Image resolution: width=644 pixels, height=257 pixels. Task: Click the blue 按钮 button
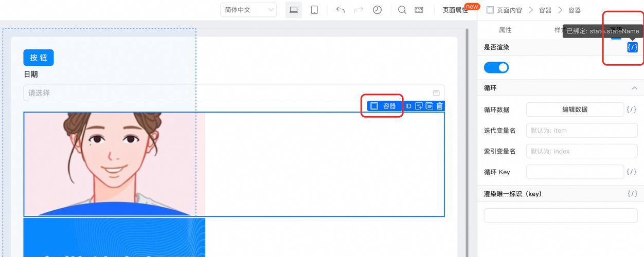(x=39, y=58)
